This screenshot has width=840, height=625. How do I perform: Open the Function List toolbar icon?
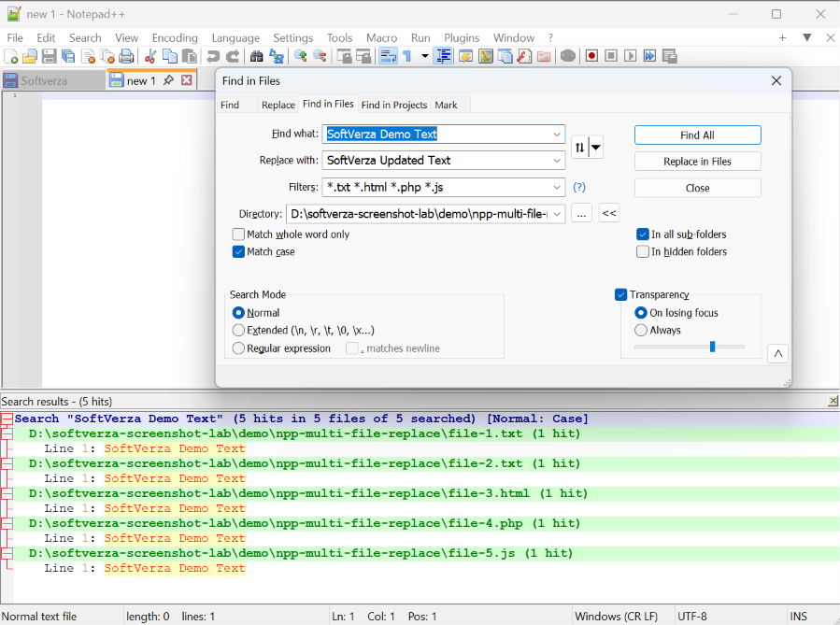point(524,56)
